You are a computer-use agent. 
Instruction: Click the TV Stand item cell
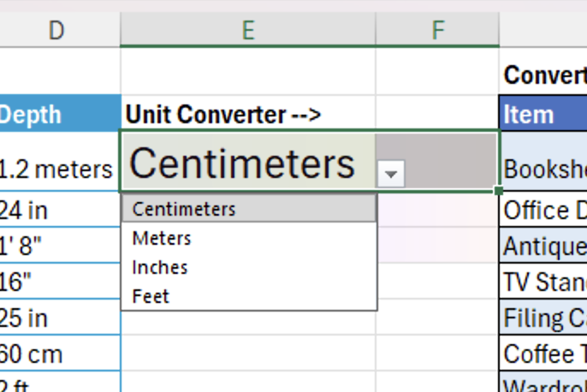click(543, 282)
